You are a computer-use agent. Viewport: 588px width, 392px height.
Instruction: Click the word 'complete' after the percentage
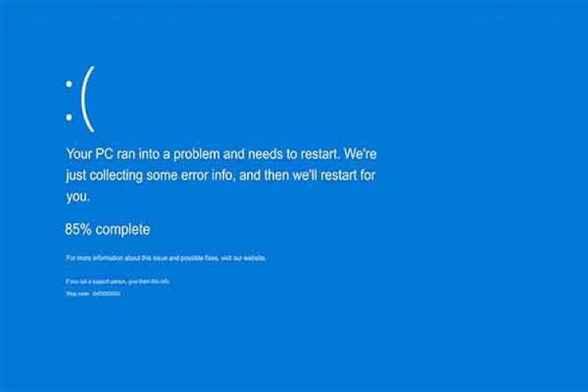(122, 230)
